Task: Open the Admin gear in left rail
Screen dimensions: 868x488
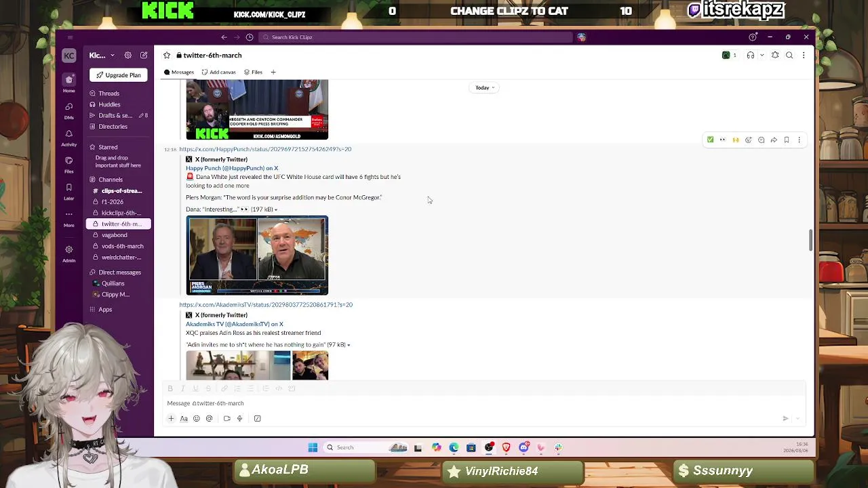Action: coord(68,253)
